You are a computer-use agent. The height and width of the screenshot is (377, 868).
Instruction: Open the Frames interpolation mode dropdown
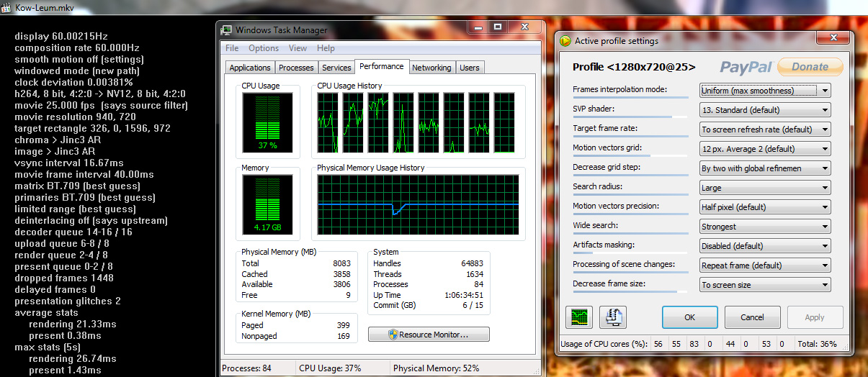click(765, 91)
